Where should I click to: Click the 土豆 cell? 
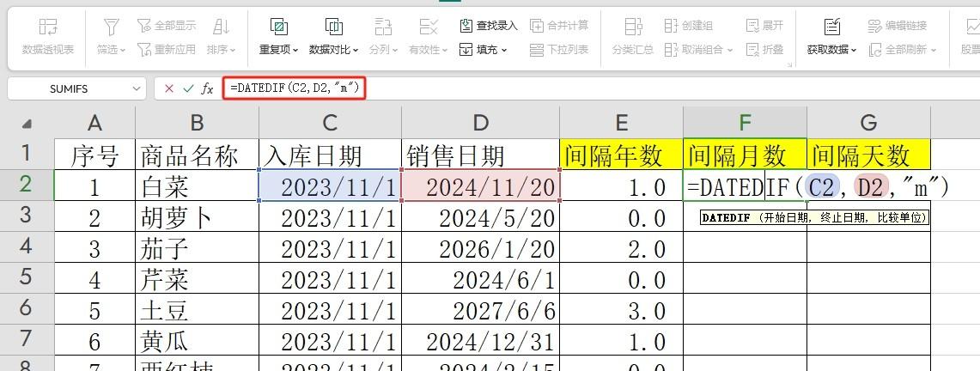[x=197, y=309]
